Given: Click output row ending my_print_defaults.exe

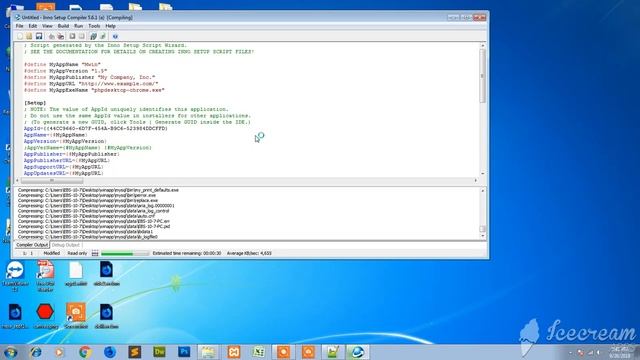Looking at the screenshot, I should pos(98,190).
